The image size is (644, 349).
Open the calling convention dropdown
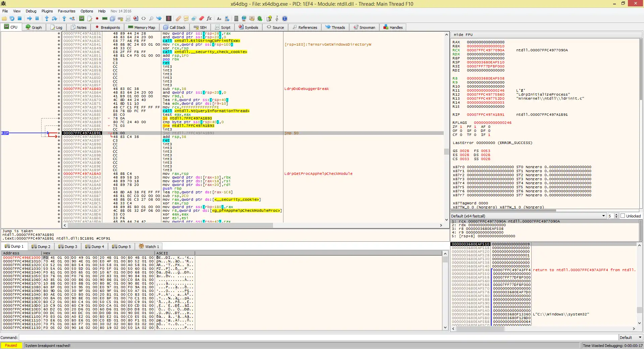[528, 216]
